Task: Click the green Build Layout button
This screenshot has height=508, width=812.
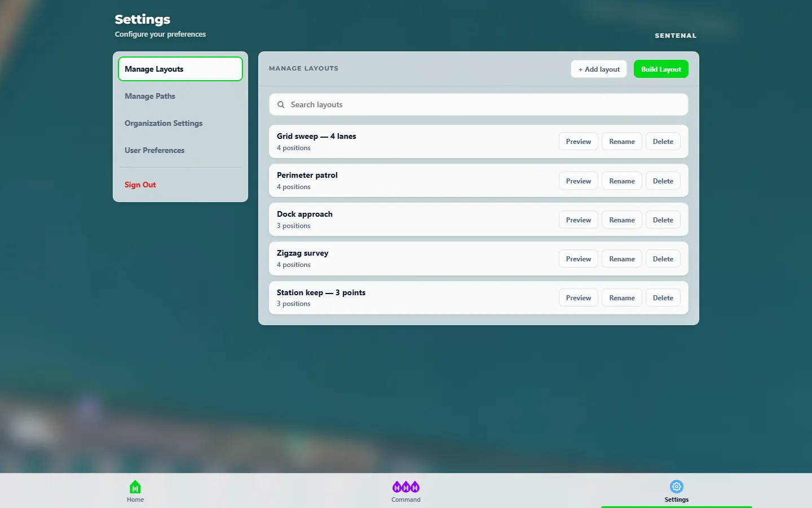Action: point(661,69)
